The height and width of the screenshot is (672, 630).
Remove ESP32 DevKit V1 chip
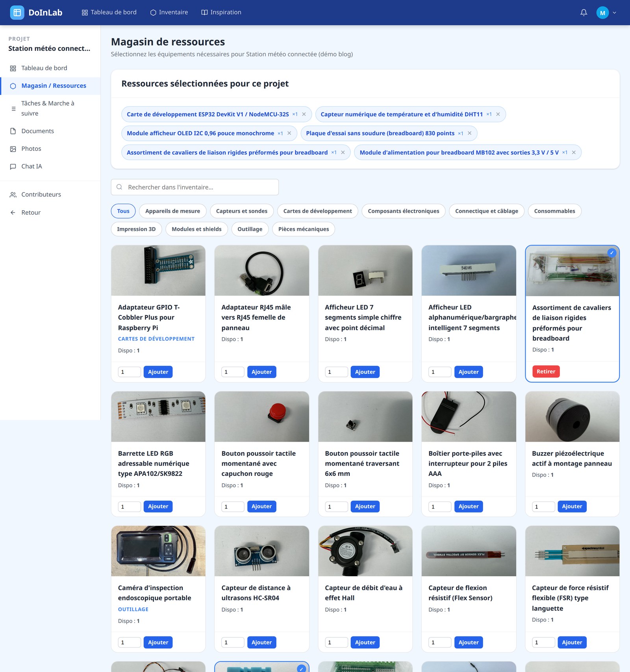click(x=304, y=114)
